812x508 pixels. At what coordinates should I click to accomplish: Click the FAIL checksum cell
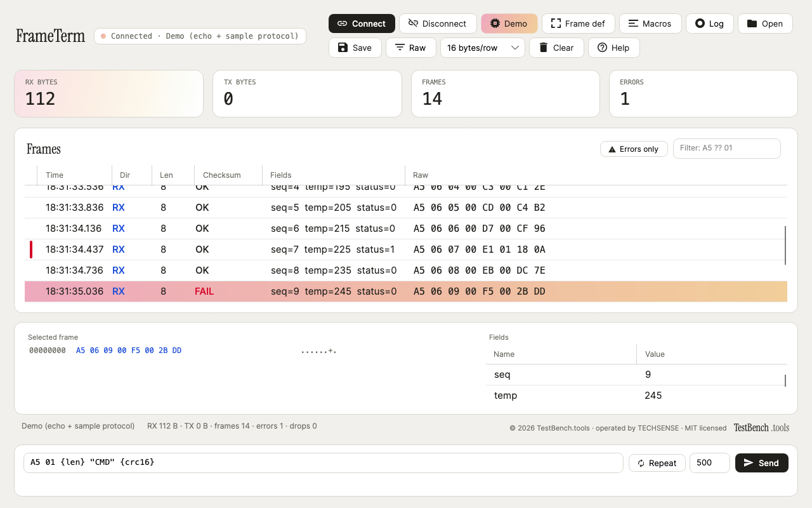204,291
